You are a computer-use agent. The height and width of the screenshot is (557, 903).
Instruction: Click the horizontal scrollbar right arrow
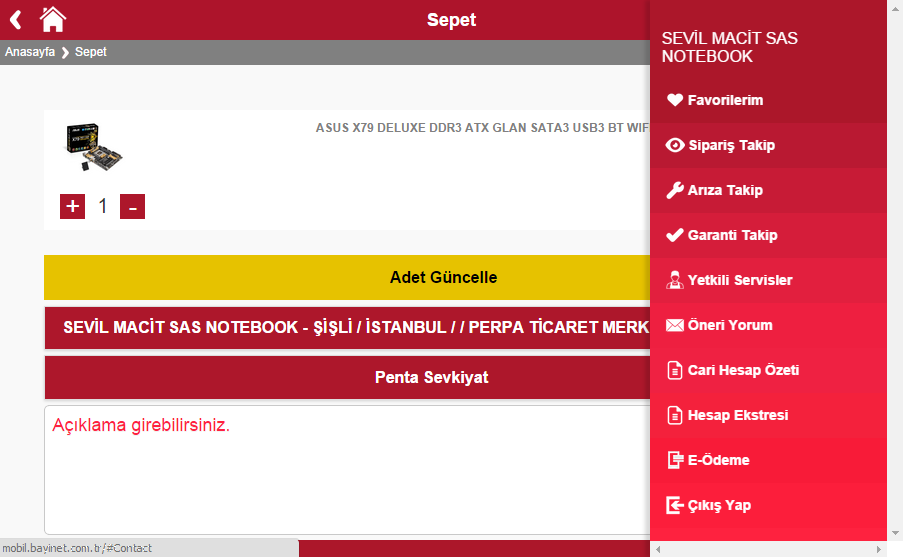[x=879, y=550]
